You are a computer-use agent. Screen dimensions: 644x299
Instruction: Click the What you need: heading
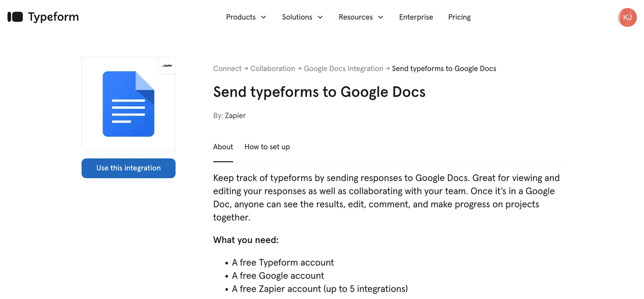point(246,240)
